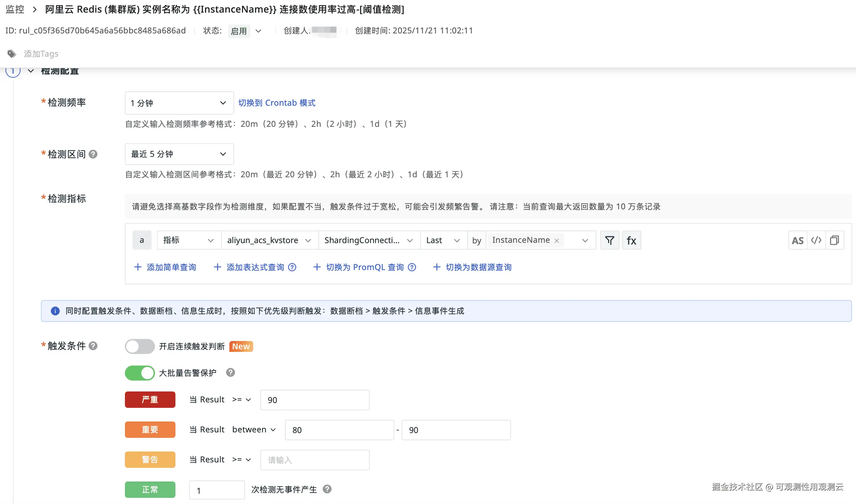Click the AS alias icon
This screenshot has width=856, height=504.
798,240
